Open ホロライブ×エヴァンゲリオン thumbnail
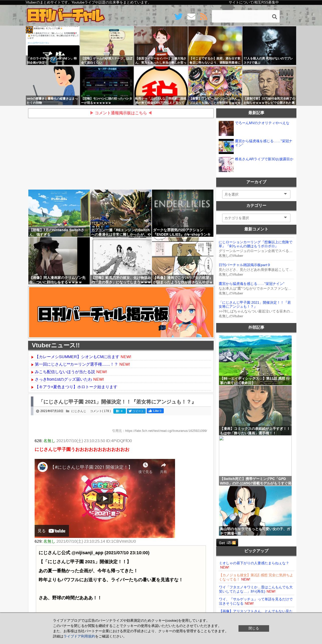 (x=53, y=46)
